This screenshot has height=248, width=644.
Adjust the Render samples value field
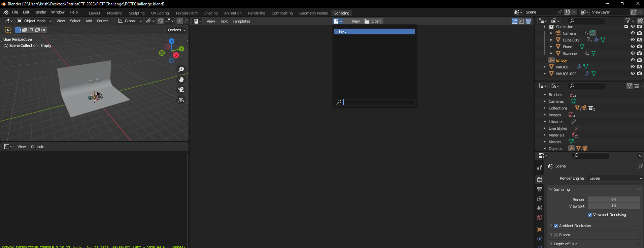(614, 199)
